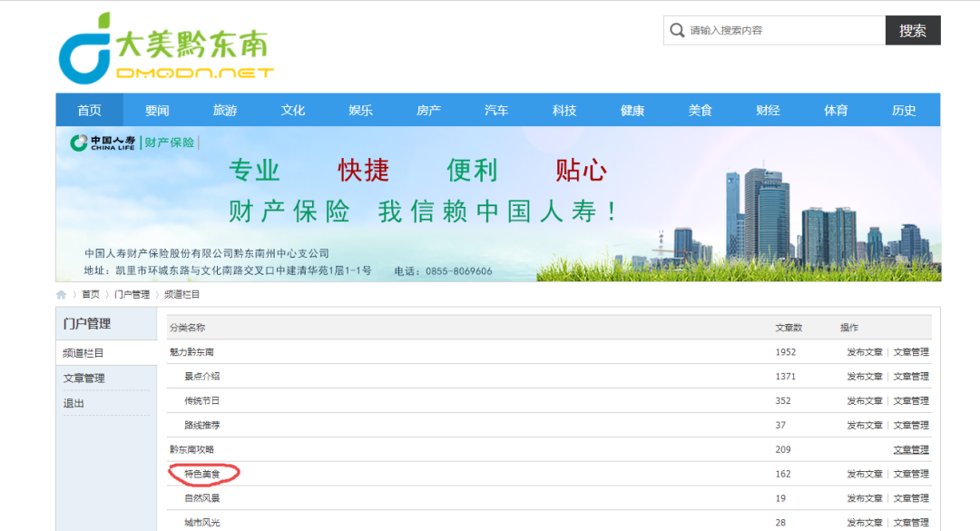Click the 城市风光 category name
Screen dimensions: 980x531
(x=201, y=522)
